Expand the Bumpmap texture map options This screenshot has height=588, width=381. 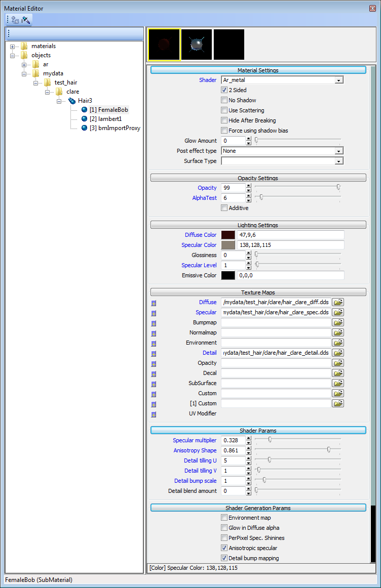tap(154, 323)
